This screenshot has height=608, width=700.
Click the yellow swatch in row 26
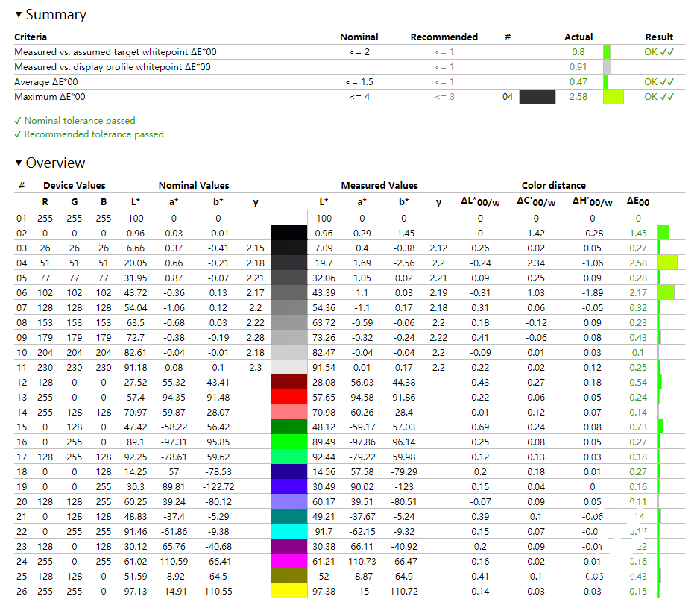click(x=288, y=591)
